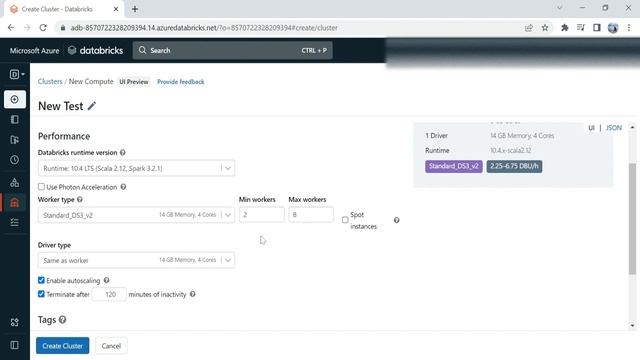Screen dimensions: 640x360
Task: Open Provide feedback link
Action: pos(180,82)
